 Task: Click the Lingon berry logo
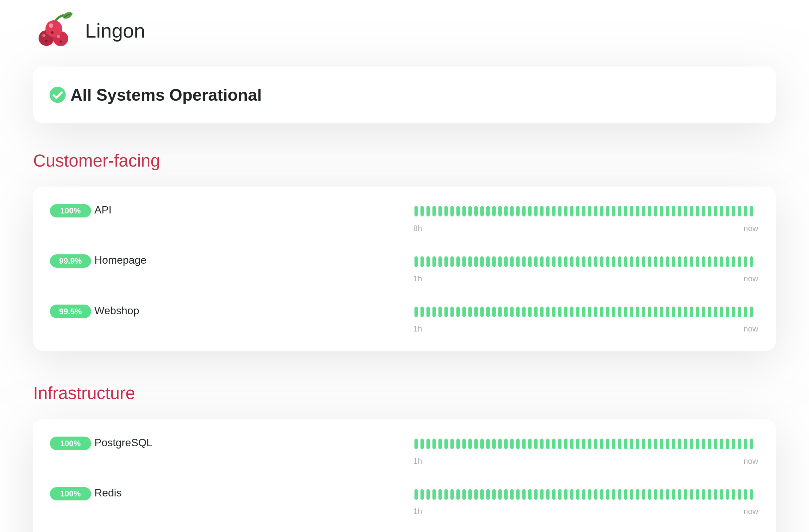56,30
